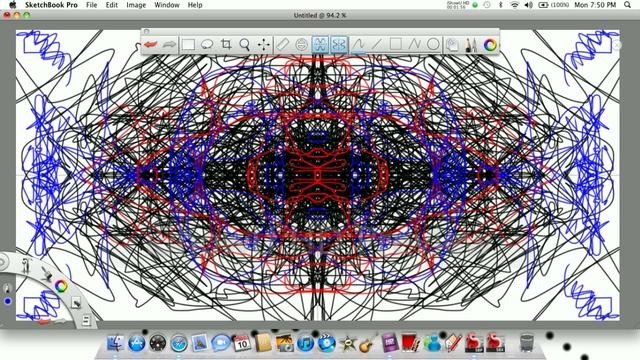This screenshot has height=360, width=640.
Task: Open the color wheel in the corner lagoon
Action: (61, 286)
